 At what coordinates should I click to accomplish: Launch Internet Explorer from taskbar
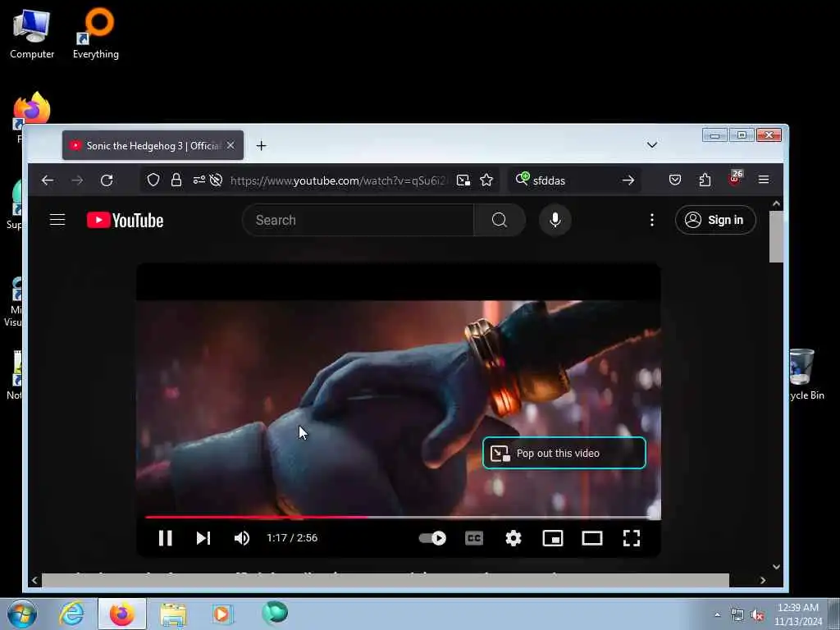tap(72, 614)
